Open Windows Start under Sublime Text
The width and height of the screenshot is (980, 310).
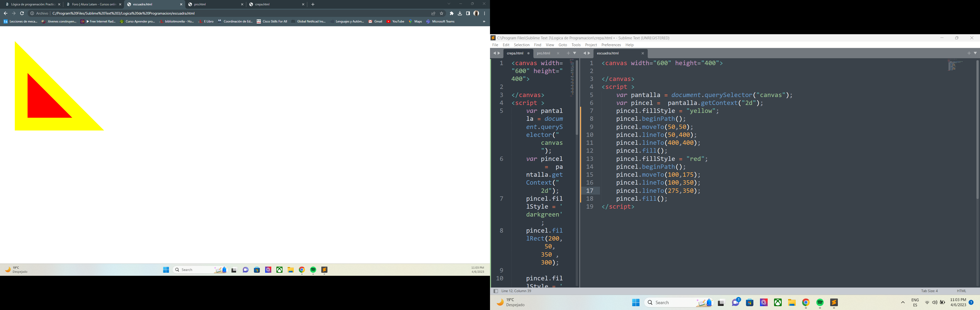[x=636, y=302]
